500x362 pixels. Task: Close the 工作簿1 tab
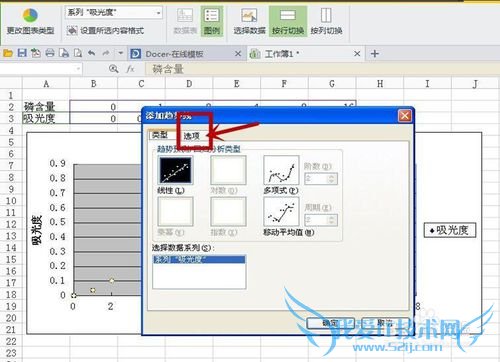click(x=357, y=54)
